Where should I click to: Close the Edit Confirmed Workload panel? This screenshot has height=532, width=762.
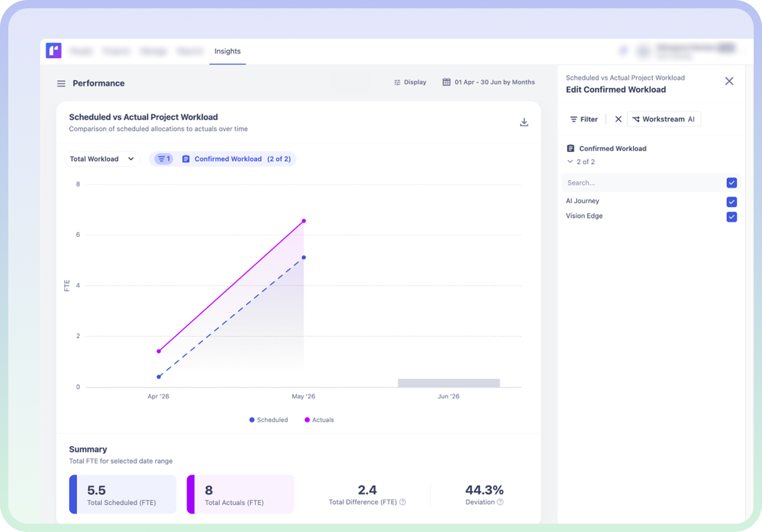[x=729, y=81]
